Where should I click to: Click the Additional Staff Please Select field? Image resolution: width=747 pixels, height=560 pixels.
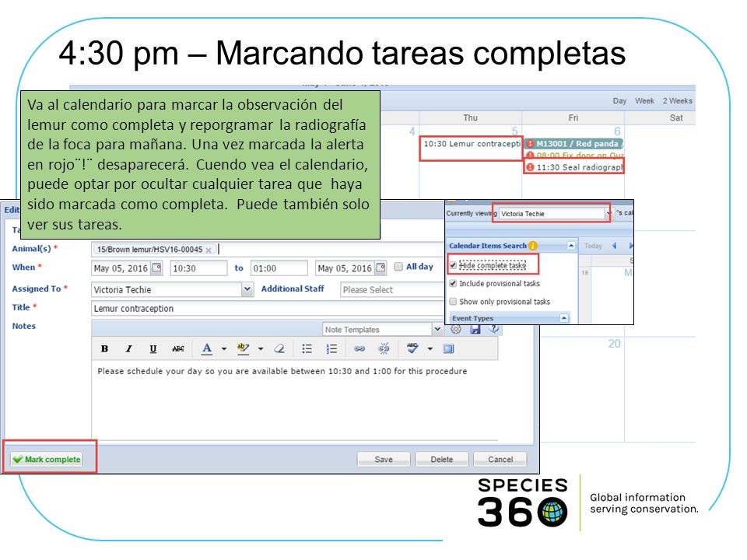[392, 289]
